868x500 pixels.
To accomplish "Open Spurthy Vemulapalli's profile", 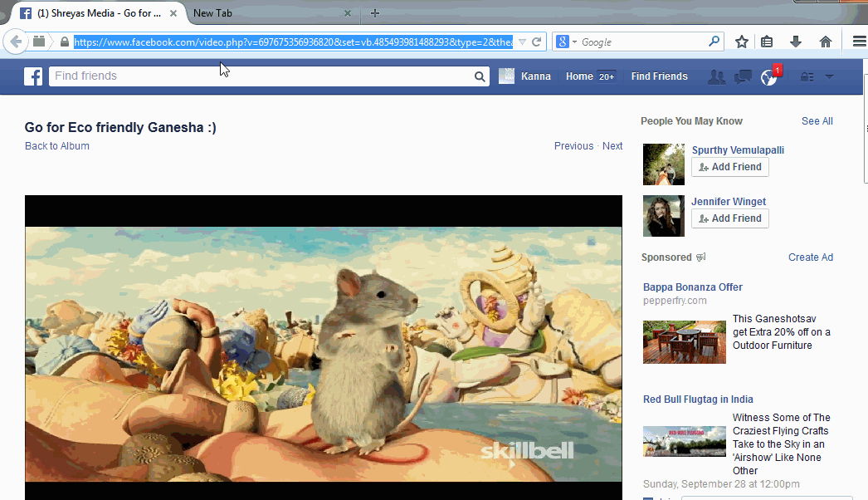I will click(738, 150).
